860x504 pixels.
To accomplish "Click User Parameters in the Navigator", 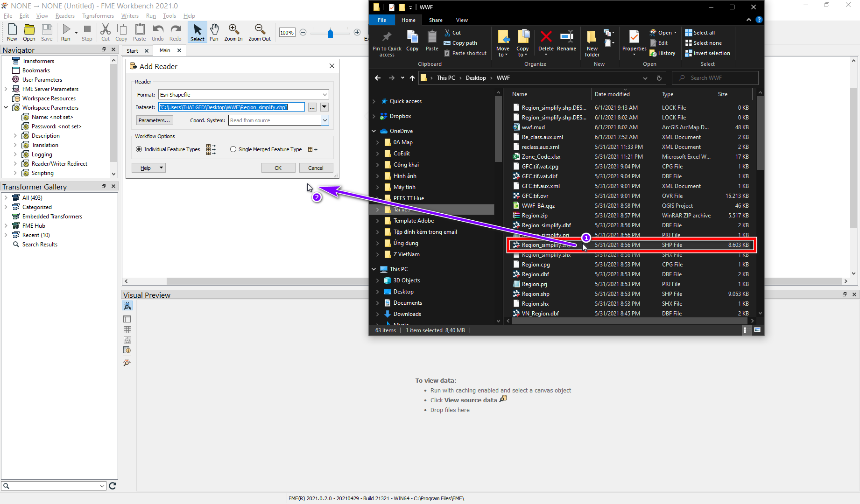I will (42, 80).
